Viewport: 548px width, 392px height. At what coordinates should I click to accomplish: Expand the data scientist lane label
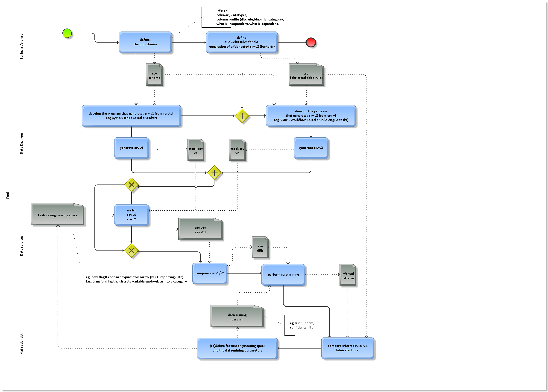coord(21,343)
